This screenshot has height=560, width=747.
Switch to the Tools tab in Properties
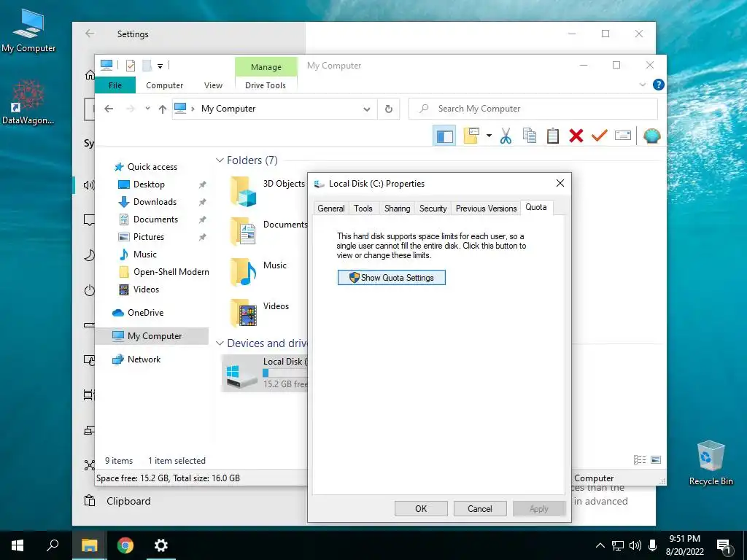click(363, 209)
